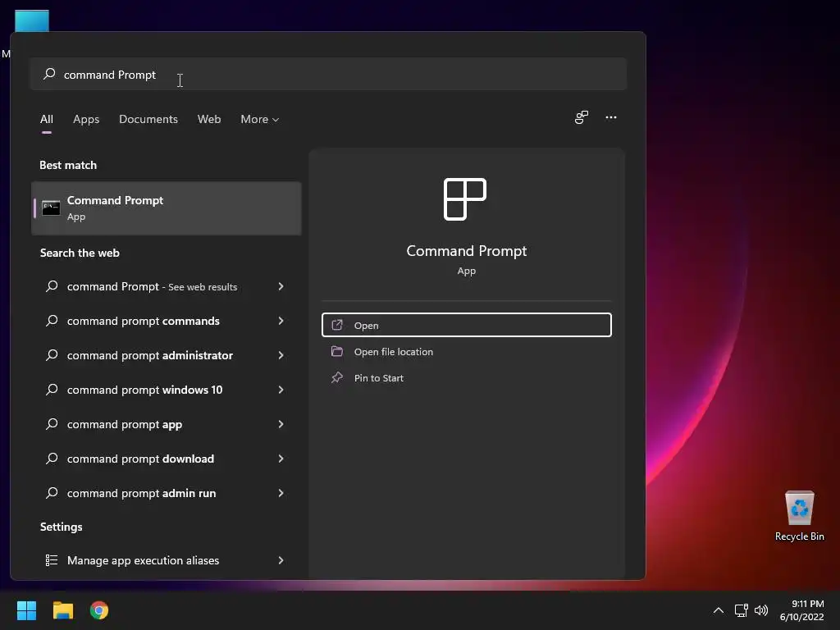Viewport: 840px width, 630px height.
Task: Click search icon beside 'command prompt download'
Action: click(52, 459)
